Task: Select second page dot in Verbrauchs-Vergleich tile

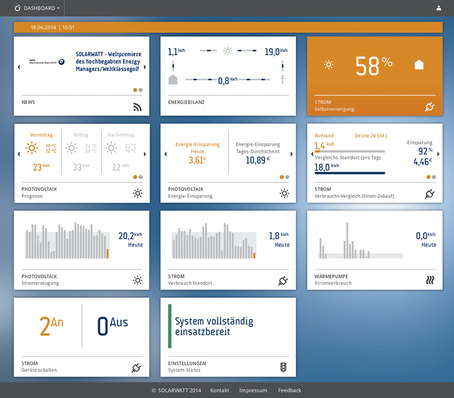Action: click(x=434, y=177)
